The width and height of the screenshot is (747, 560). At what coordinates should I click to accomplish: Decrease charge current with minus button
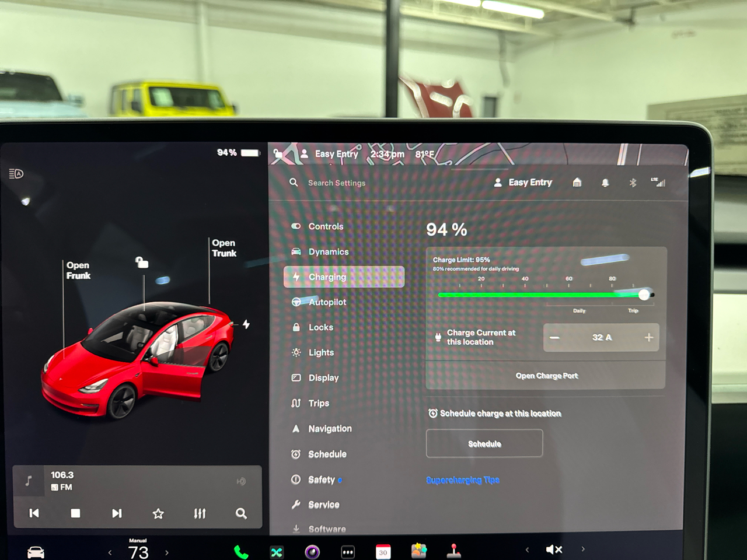tap(554, 338)
